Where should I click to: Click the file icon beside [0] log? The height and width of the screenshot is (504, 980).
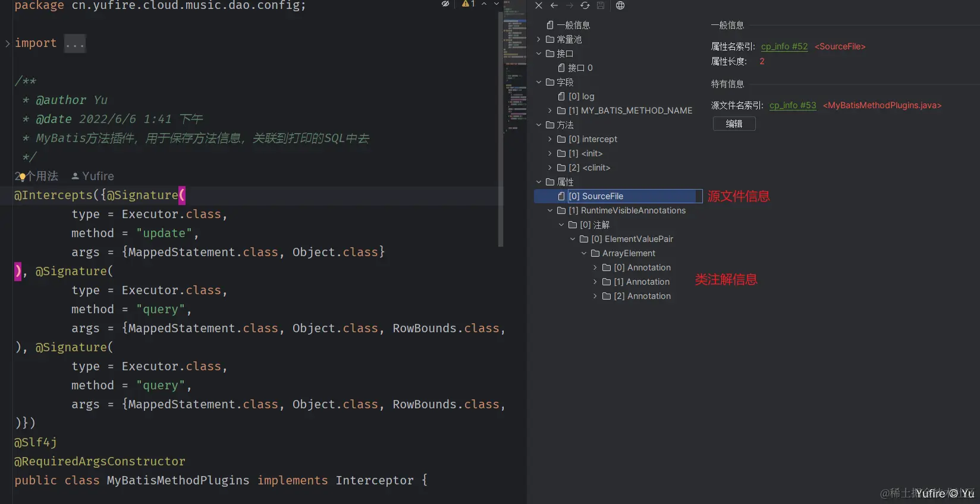[x=561, y=96]
